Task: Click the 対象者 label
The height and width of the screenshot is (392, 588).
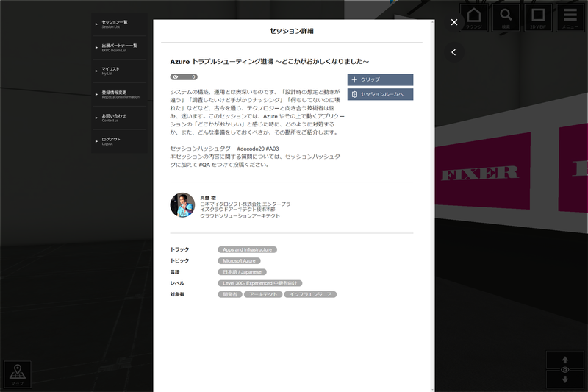Action: (177, 294)
